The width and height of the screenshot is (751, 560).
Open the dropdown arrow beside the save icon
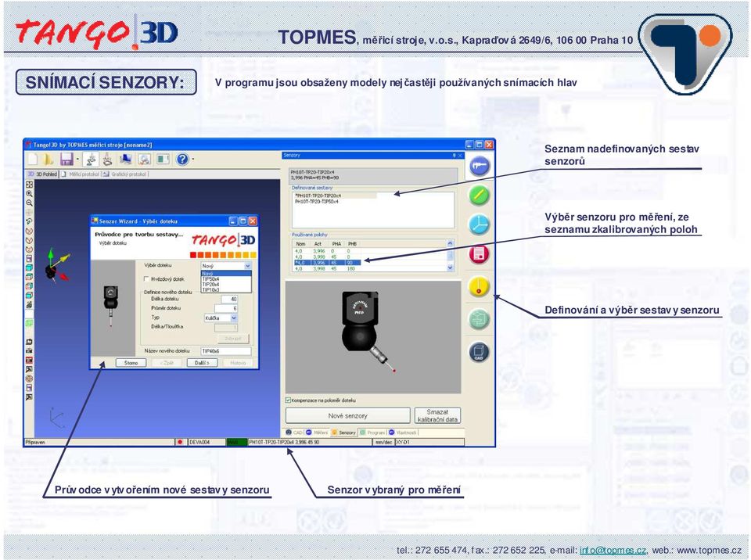(x=77, y=160)
